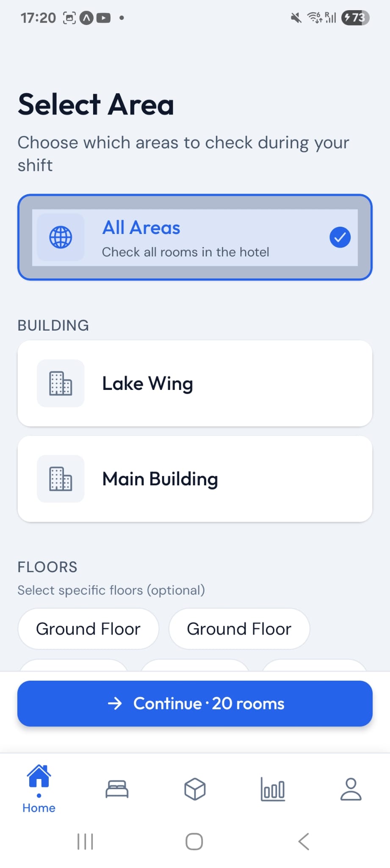Tap the battery indicator in status bar
The height and width of the screenshot is (868, 390).
[x=355, y=18]
